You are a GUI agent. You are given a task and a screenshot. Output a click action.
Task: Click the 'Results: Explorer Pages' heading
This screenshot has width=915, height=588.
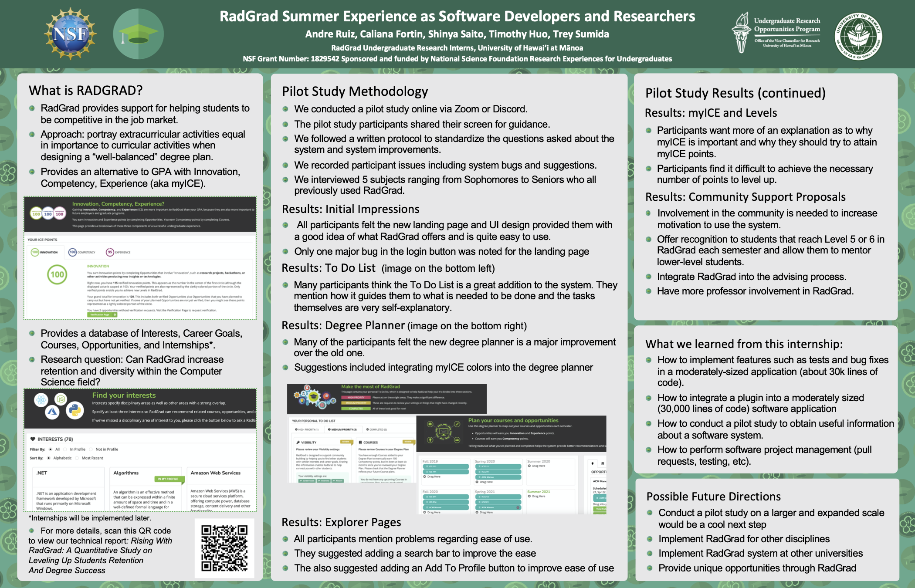point(342,522)
